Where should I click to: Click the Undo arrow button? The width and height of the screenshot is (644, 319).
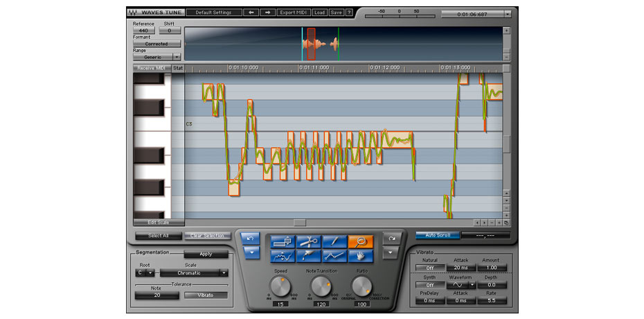(x=250, y=239)
